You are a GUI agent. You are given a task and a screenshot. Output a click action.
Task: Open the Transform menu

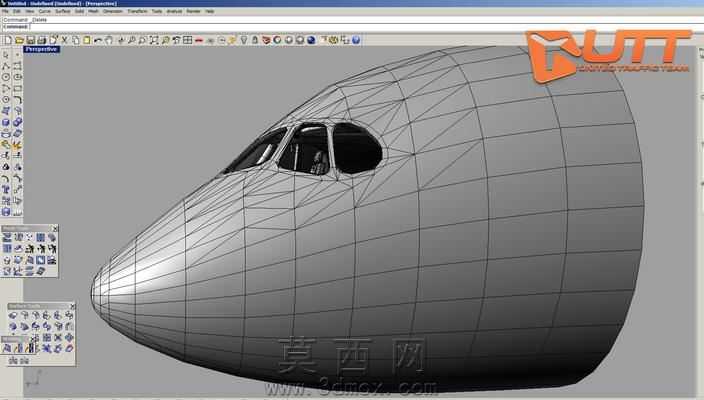[x=137, y=11]
